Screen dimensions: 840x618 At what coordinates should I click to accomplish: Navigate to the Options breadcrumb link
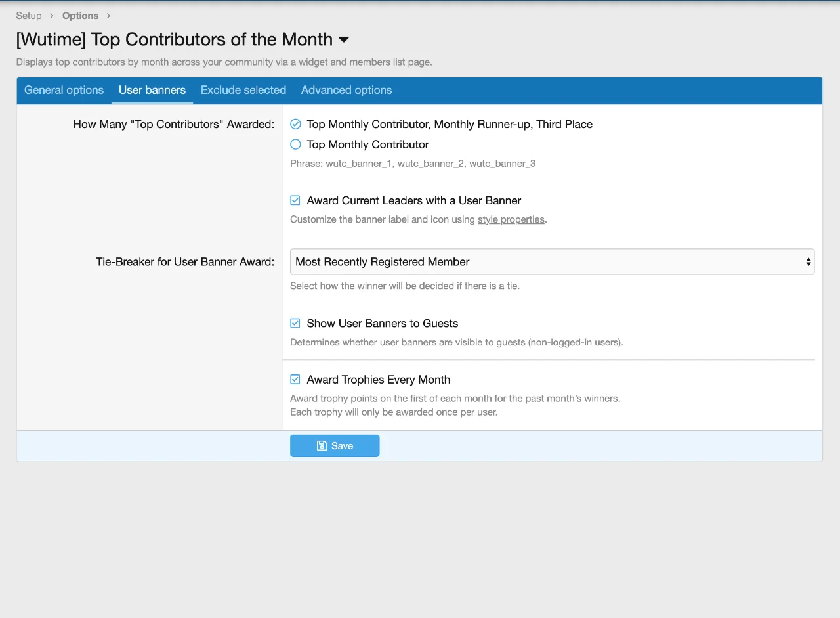coord(80,16)
